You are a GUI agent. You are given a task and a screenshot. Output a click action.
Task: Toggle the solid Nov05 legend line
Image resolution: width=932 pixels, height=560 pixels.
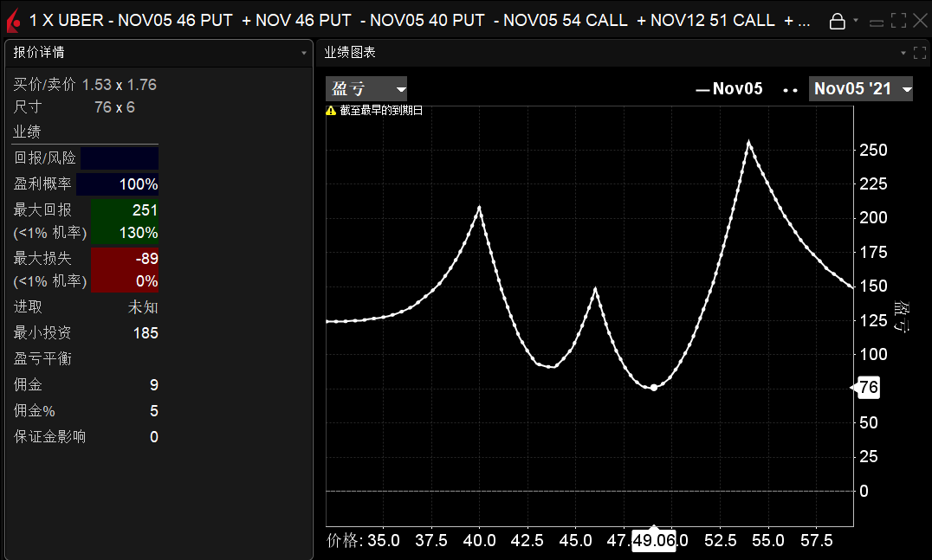(x=729, y=89)
